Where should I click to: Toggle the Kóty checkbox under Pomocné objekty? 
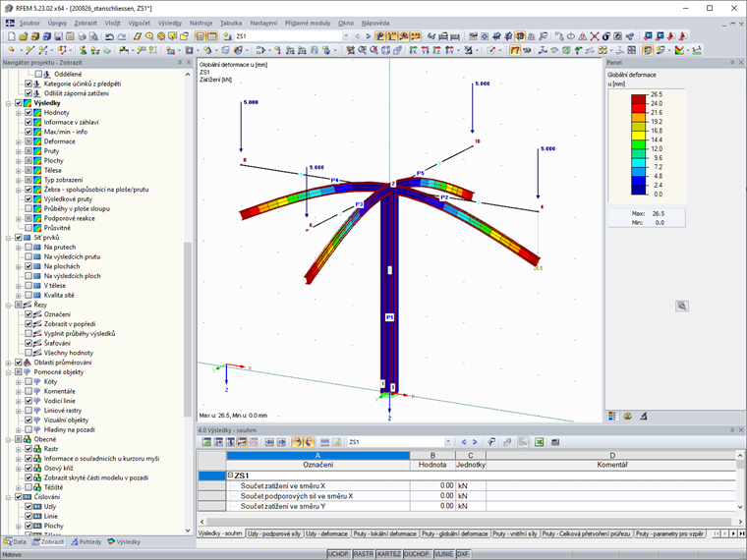click(x=29, y=381)
